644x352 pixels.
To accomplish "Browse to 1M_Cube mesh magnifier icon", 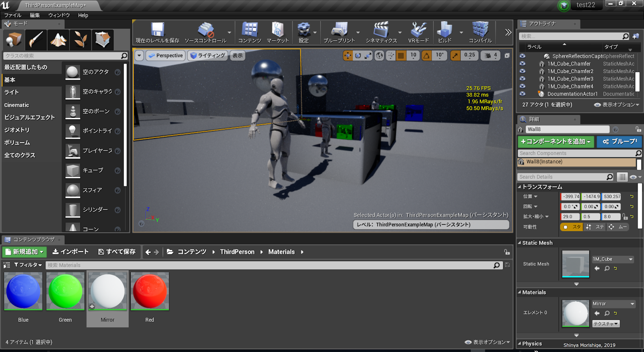I will pos(607,268).
